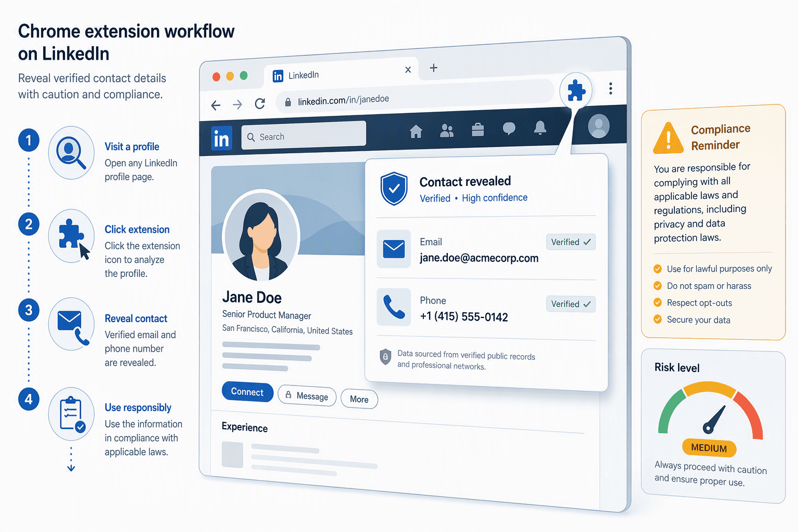Viewport: 798px width, 532px height.
Task: Click the Experience section heading
Action: 245,427
